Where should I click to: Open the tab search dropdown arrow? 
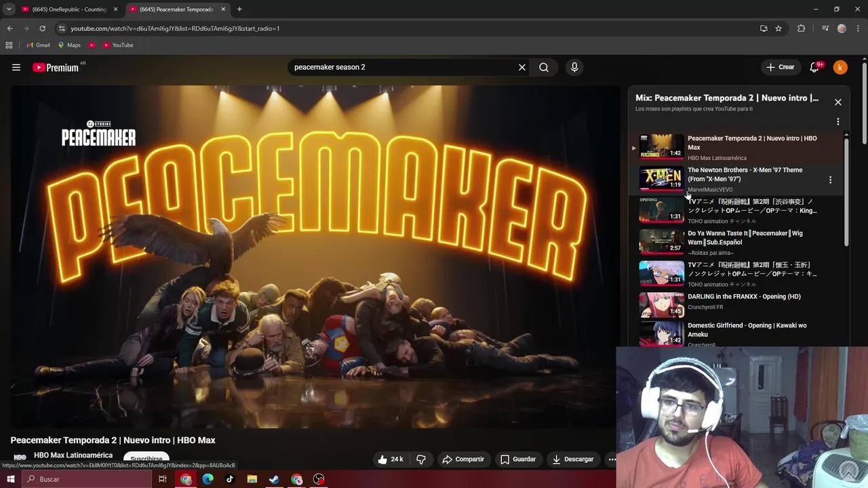point(9,9)
